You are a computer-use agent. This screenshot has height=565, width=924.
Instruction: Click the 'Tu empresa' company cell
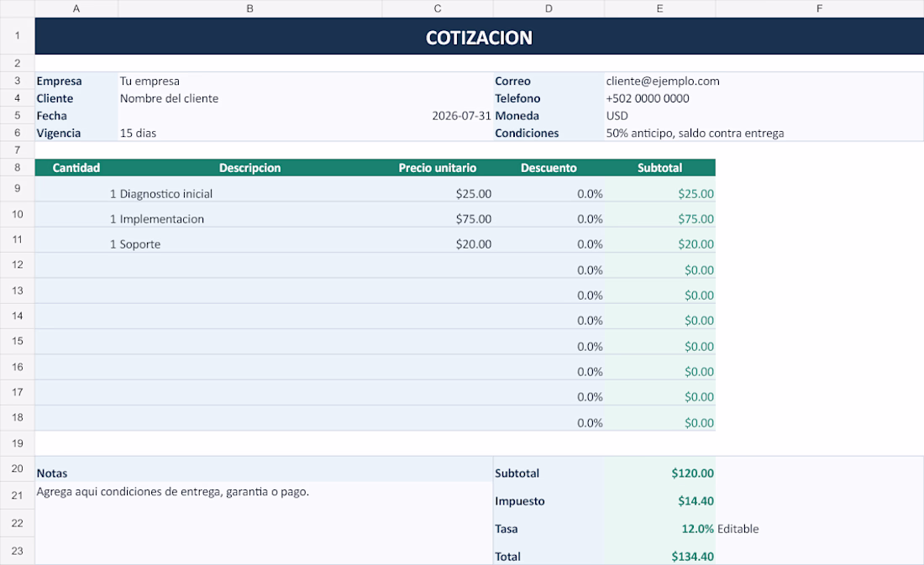pos(249,81)
